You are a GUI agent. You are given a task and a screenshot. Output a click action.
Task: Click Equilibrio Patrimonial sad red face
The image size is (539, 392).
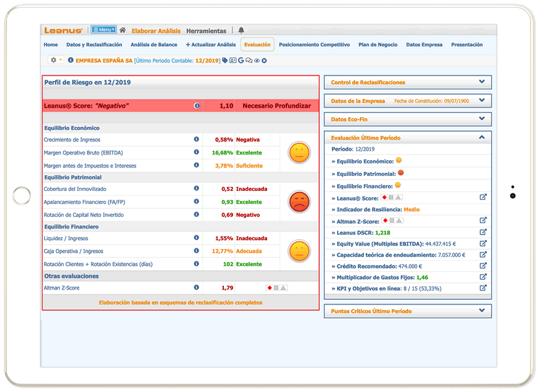(x=299, y=202)
